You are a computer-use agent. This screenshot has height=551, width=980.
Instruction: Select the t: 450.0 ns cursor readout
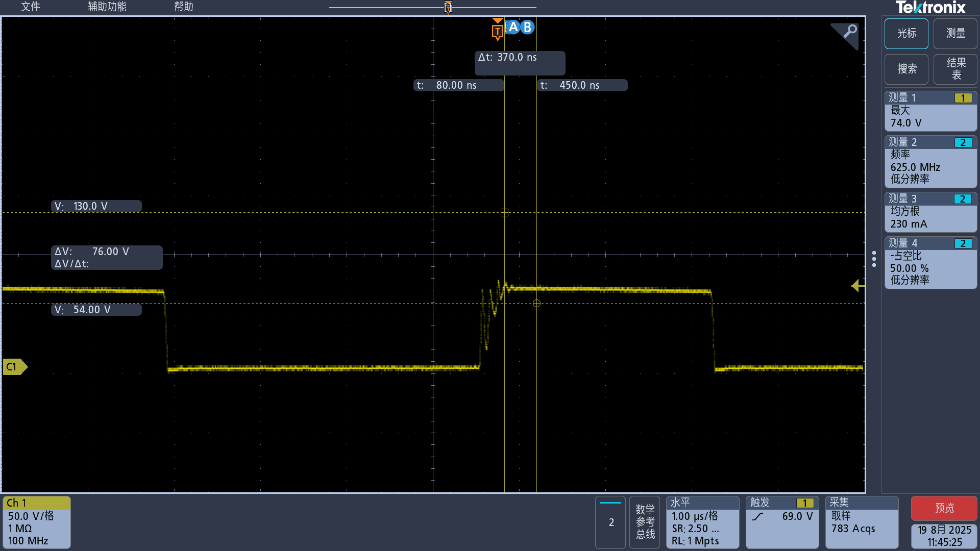coord(582,85)
